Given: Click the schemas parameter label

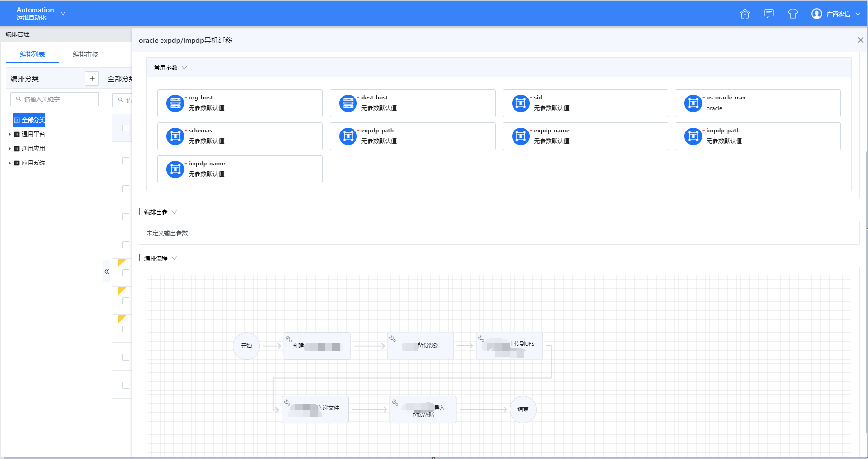Looking at the screenshot, I should [200, 131].
